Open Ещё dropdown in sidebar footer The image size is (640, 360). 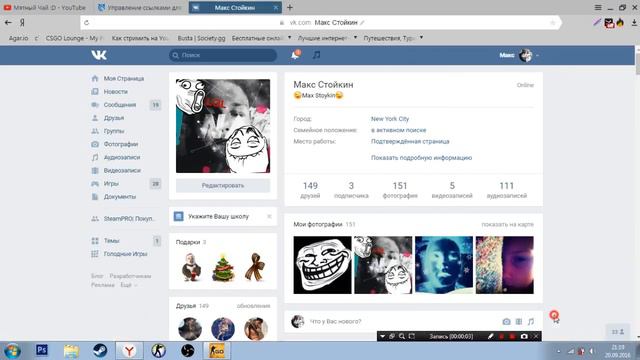click(x=129, y=285)
